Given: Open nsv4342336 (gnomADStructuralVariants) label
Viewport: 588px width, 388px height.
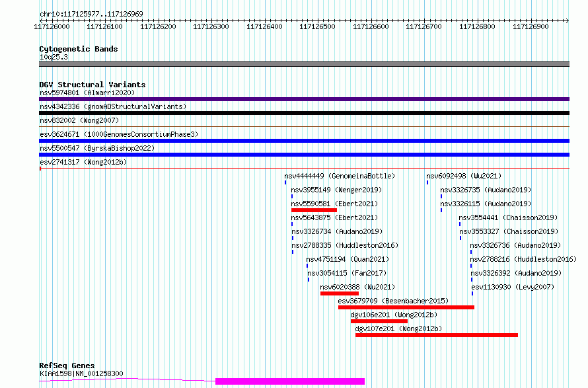Looking at the screenshot, I should (x=113, y=106).
